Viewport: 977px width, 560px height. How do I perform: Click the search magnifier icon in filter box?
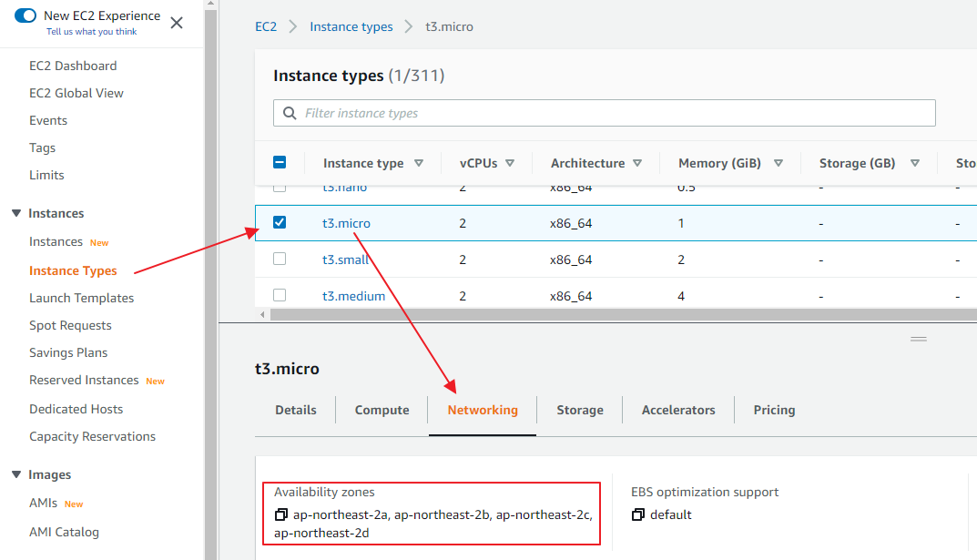(x=290, y=114)
